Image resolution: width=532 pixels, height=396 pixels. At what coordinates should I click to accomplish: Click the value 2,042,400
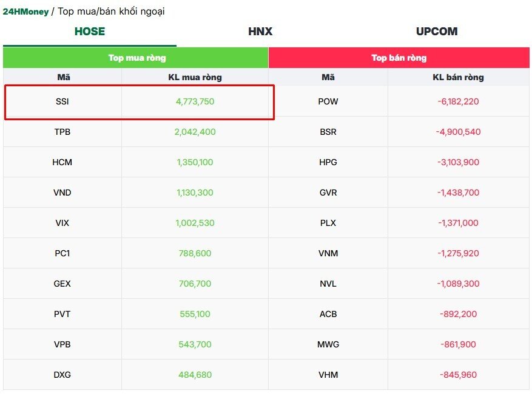point(195,132)
